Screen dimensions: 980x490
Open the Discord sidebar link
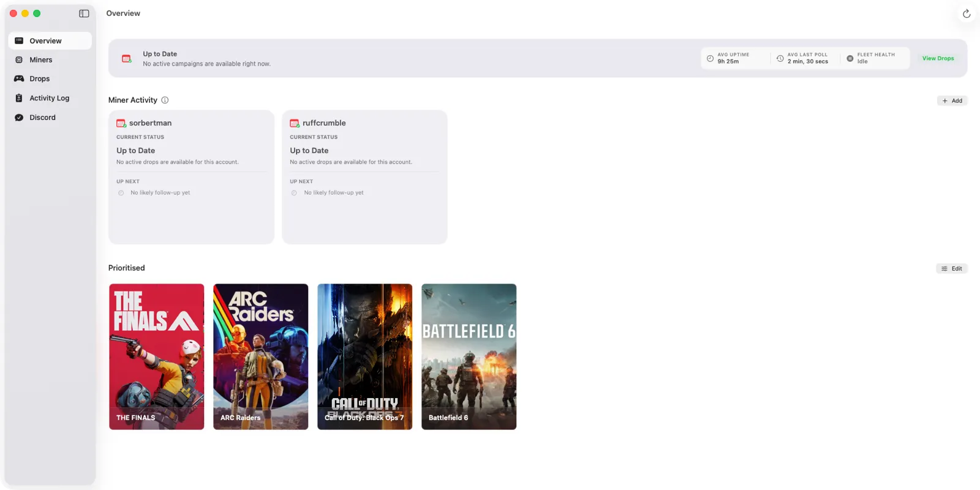click(50, 118)
